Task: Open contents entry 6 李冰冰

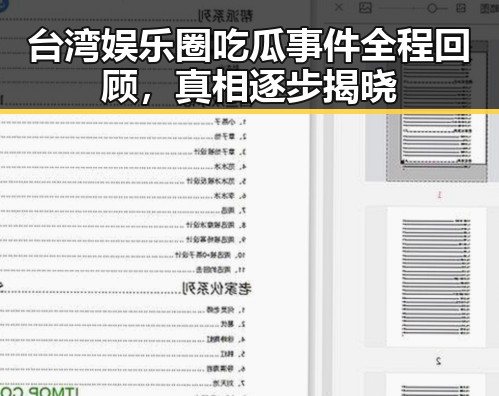Action: (230, 196)
